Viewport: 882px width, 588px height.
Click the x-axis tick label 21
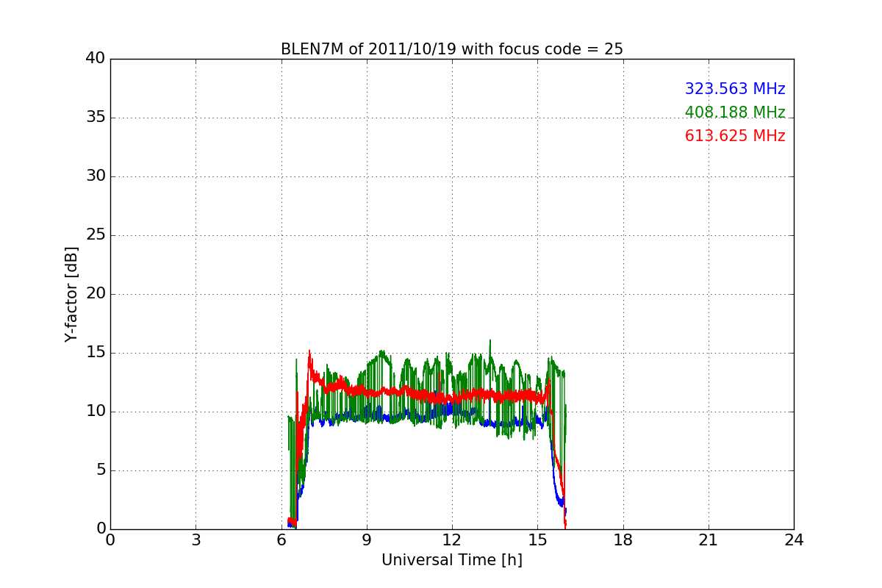709,540
